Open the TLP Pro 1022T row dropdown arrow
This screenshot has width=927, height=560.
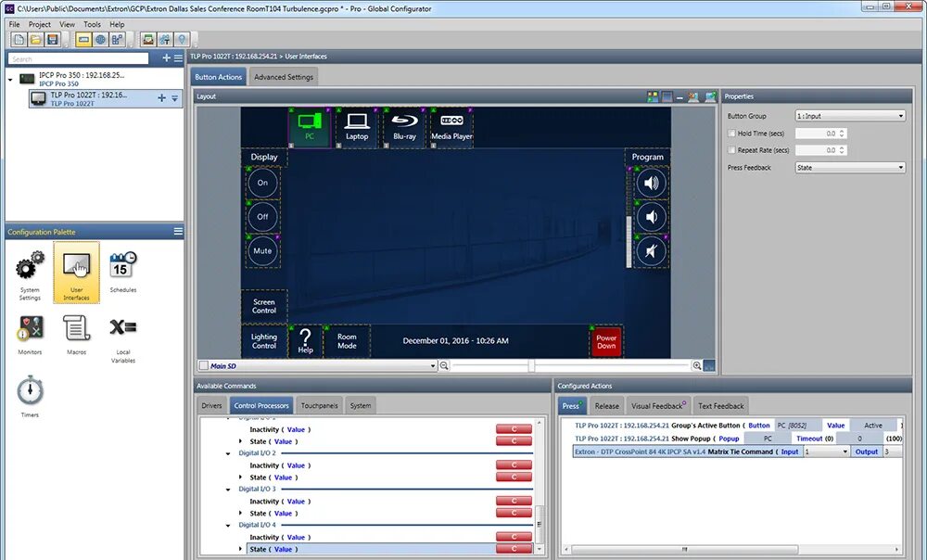click(174, 99)
